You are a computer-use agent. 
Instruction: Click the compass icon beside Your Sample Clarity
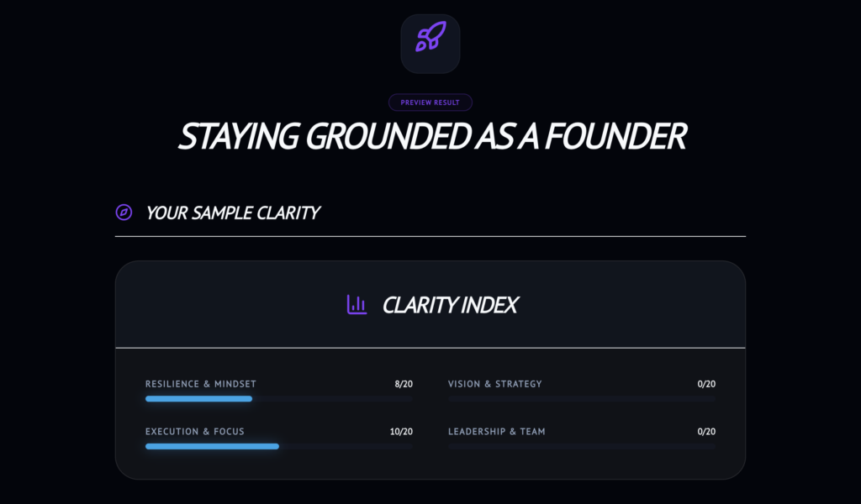click(124, 213)
